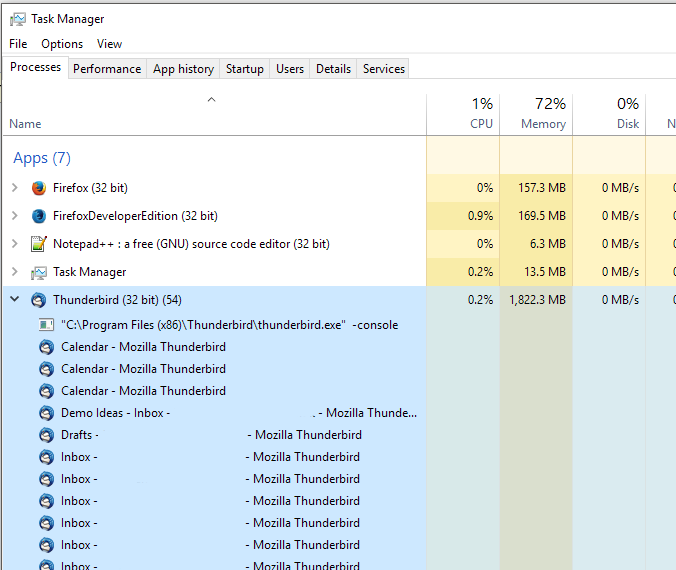
Task: Open the Options menu
Action: pos(62,44)
